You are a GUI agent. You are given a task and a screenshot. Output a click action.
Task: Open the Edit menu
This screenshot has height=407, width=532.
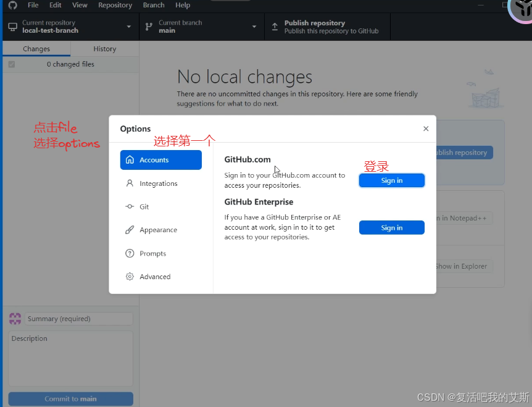click(x=56, y=5)
